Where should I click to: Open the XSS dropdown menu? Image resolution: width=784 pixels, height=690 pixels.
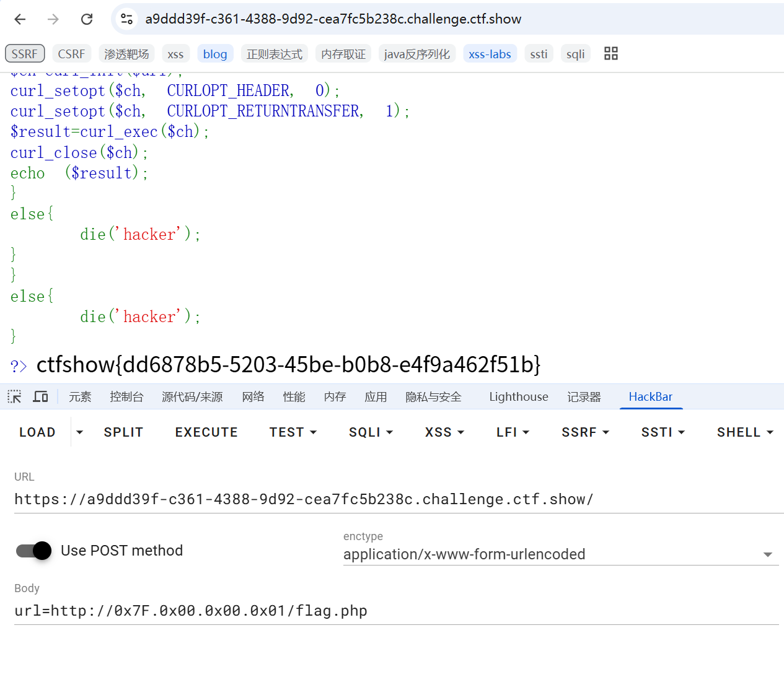pos(444,432)
